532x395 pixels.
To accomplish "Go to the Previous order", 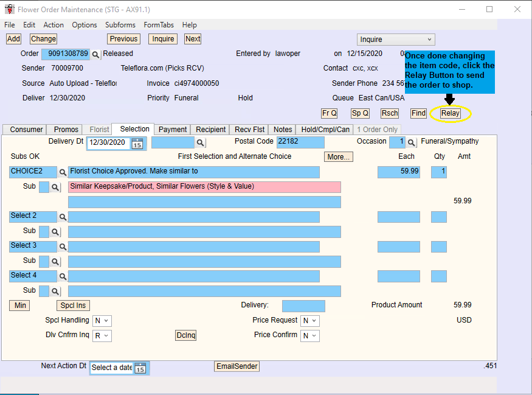I will tap(123, 39).
